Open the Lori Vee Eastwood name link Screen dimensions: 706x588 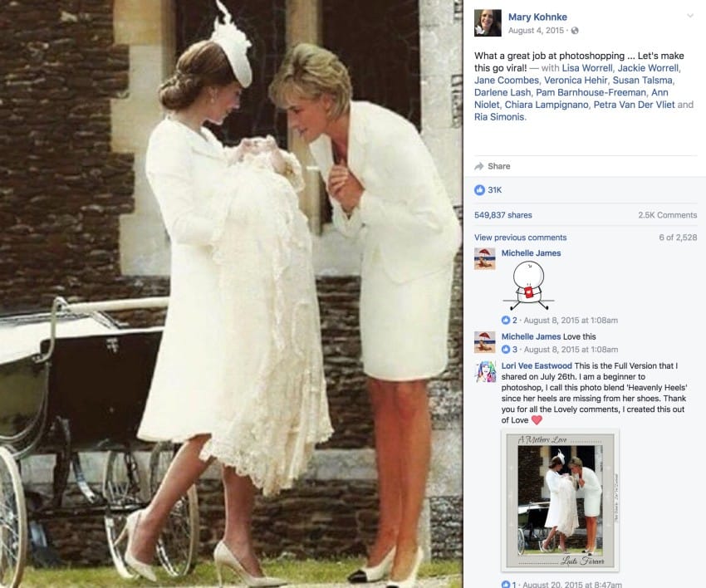coord(537,366)
